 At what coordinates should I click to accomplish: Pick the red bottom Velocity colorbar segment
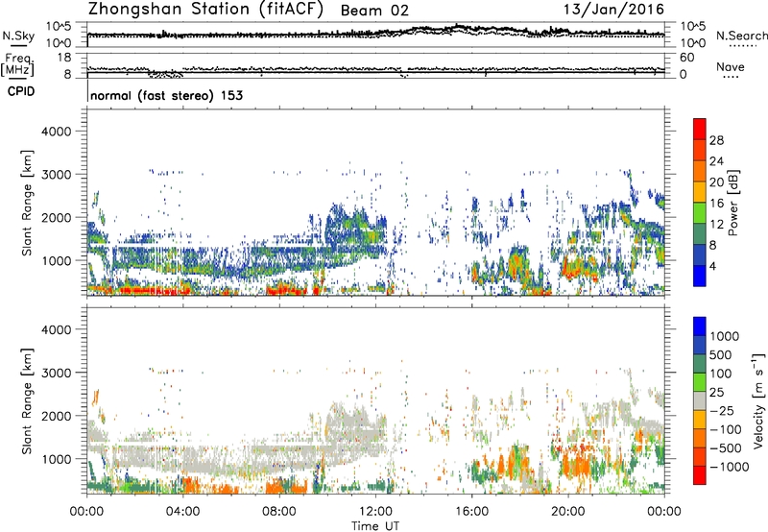point(700,475)
